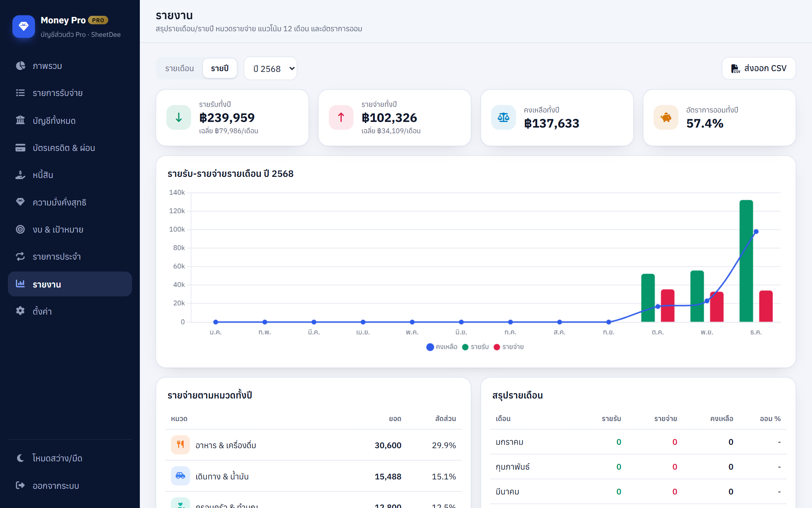Go to รายการรับจ่าย transactions menu
The image size is (812, 508).
click(70, 93)
